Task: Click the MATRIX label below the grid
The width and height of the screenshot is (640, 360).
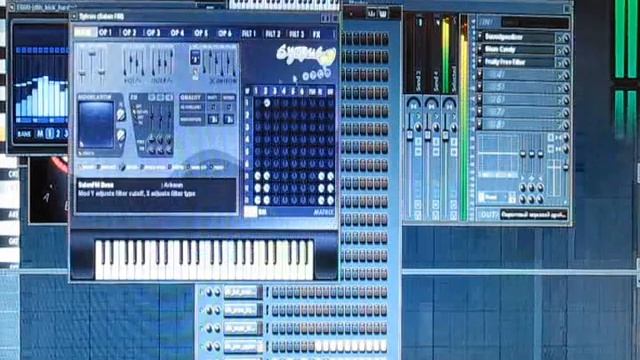Action: (x=323, y=212)
